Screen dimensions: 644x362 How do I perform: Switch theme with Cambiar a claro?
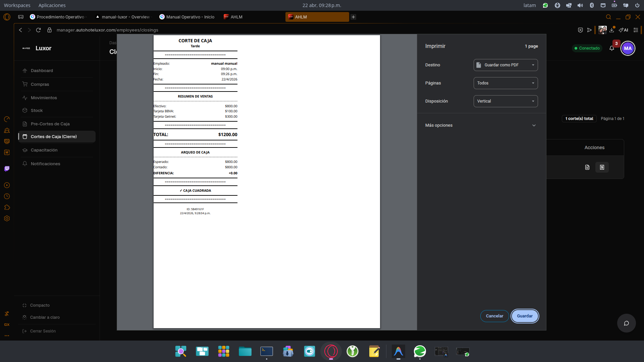click(x=45, y=317)
